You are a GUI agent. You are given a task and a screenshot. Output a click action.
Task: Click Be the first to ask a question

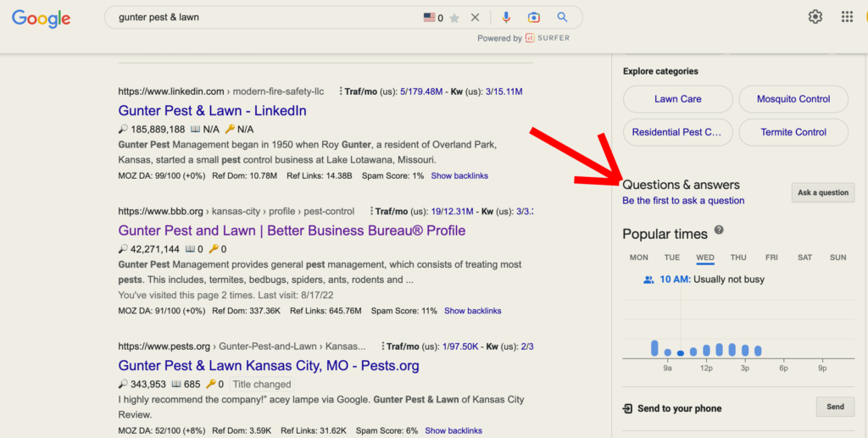[683, 201]
